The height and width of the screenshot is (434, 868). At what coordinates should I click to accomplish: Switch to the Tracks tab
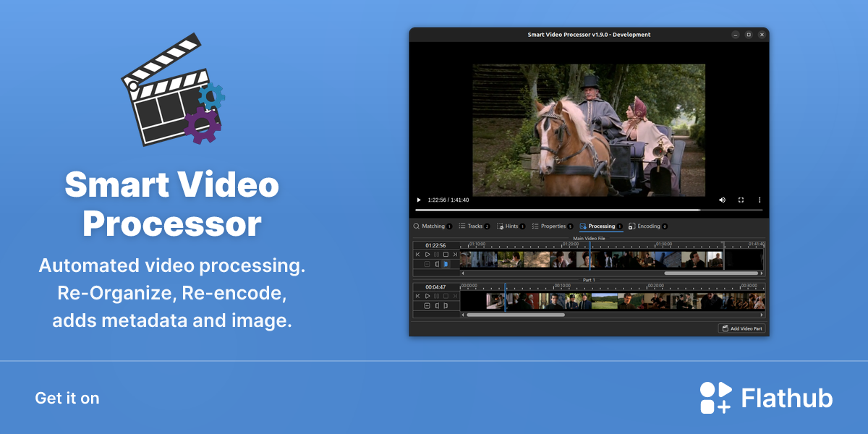pos(475,226)
